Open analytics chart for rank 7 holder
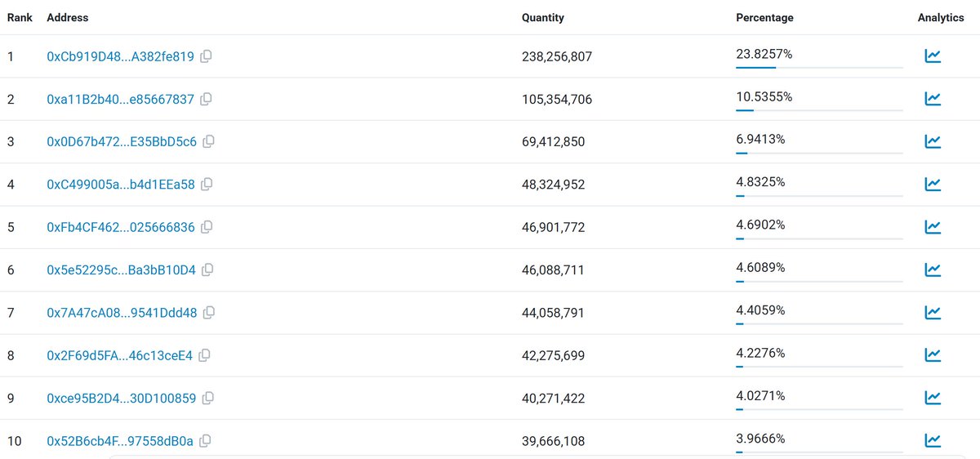The height and width of the screenshot is (459, 980). click(x=933, y=312)
